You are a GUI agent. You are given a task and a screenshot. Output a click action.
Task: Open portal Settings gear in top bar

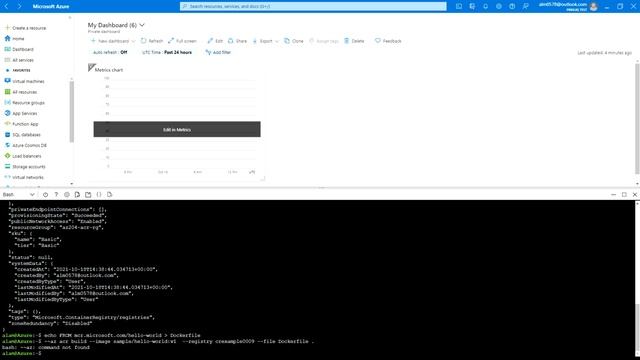coord(499,7)
